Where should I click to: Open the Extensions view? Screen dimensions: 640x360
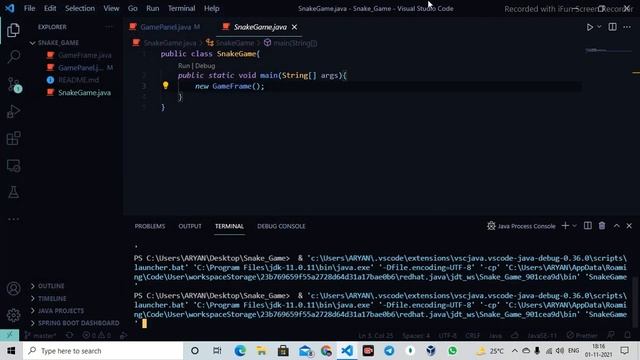[x=13, y=138]
